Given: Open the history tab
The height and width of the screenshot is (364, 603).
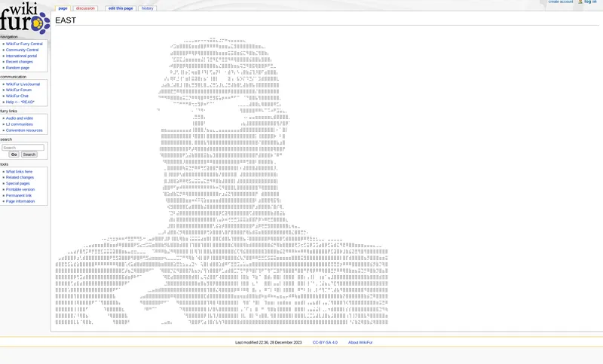Looking at the screenshot, I should (147, 8).
